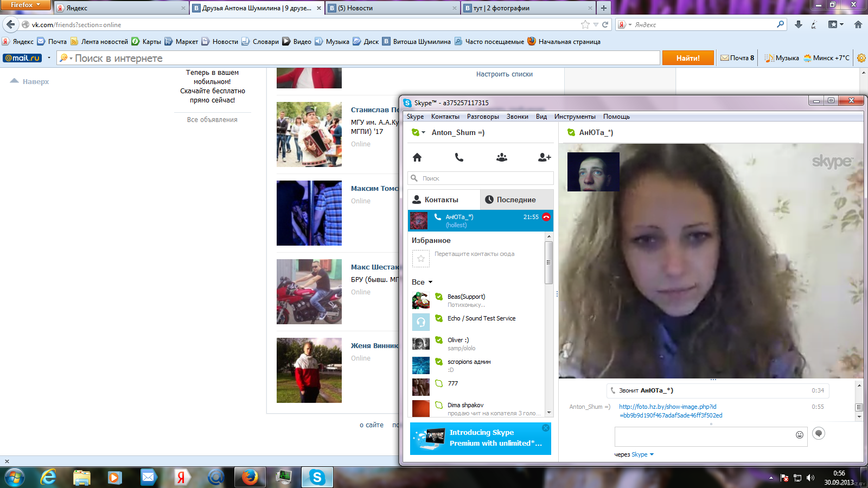The height and width of the screenshot is (488, 868).
Task: Open the Firefox downloads arrow icon
Action: 799,24
